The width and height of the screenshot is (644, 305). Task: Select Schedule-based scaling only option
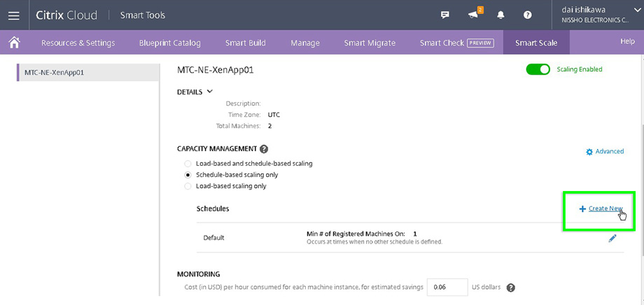pos(188,175)
